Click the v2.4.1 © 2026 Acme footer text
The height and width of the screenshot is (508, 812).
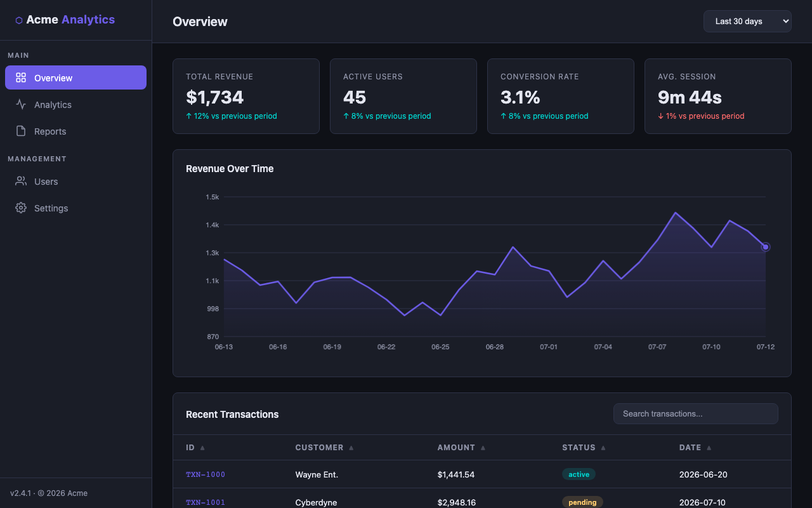49,493
